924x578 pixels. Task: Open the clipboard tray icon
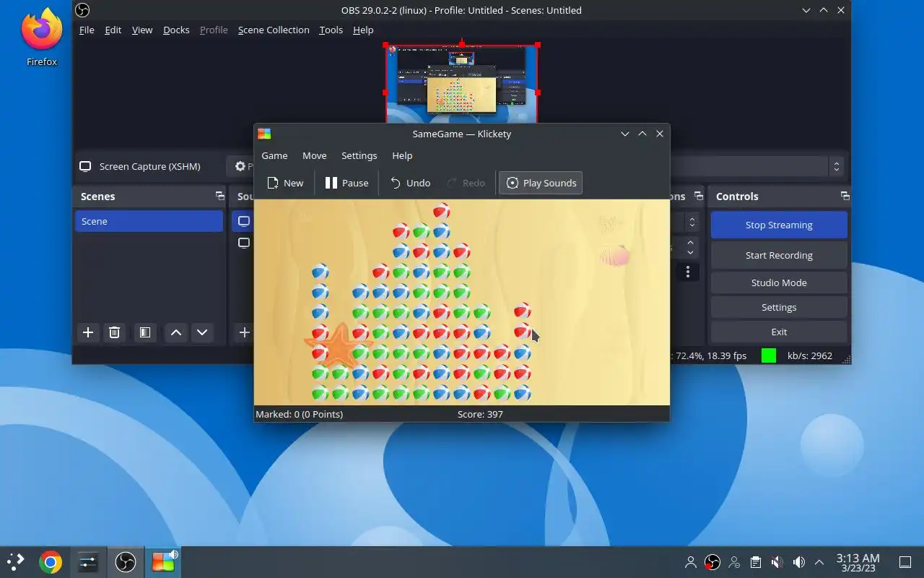pos(755,562)
